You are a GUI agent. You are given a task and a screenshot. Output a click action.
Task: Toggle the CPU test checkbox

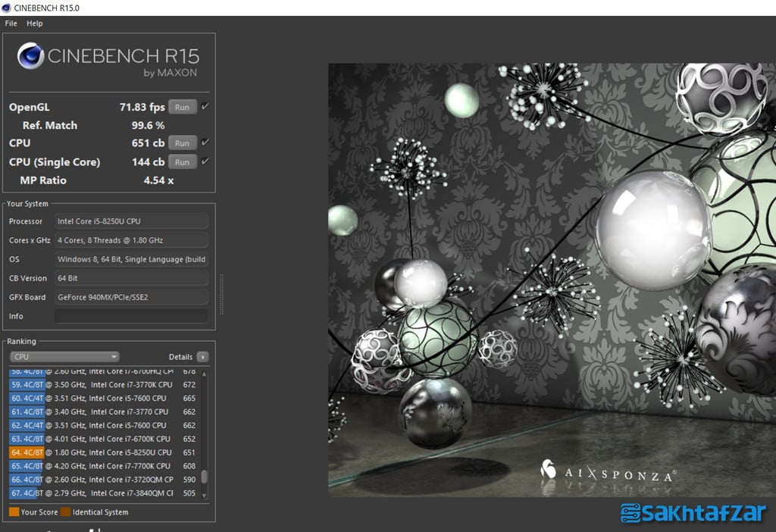(x=205, y=142)
